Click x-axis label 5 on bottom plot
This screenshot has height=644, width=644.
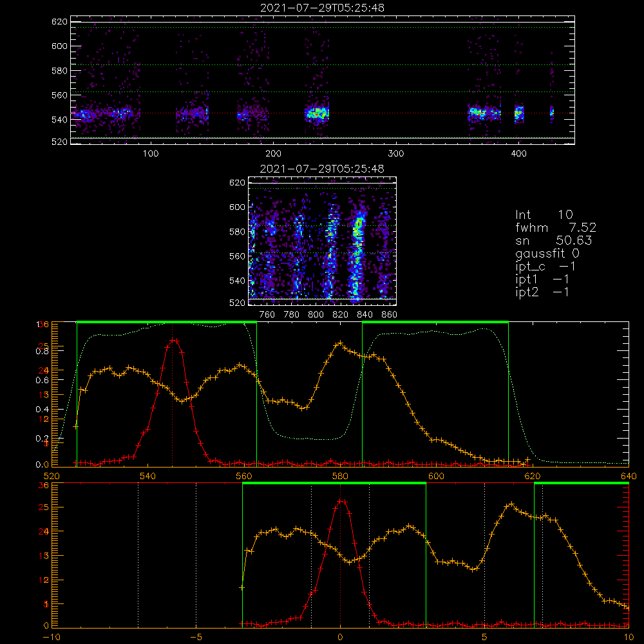(485, 638)
